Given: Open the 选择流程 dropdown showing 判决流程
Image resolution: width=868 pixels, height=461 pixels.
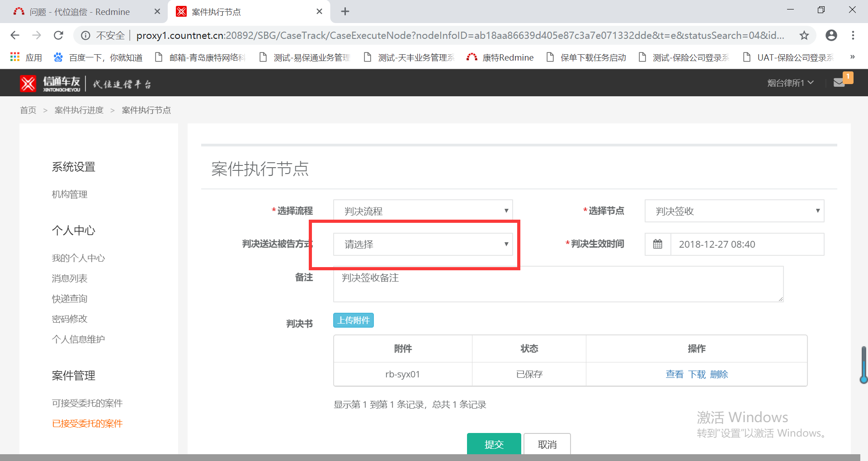Looking at the screenshot, I should [423, 211].
